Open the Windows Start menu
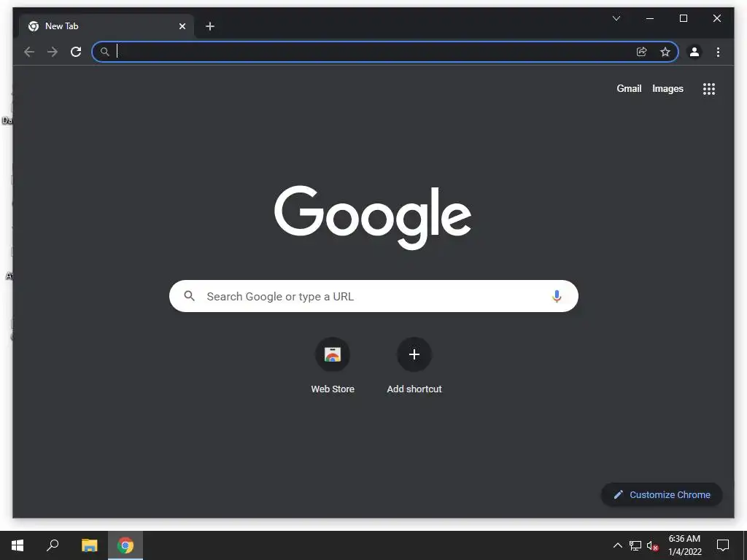The height and width of the screenshot is (560, 747). click(18, 545)
